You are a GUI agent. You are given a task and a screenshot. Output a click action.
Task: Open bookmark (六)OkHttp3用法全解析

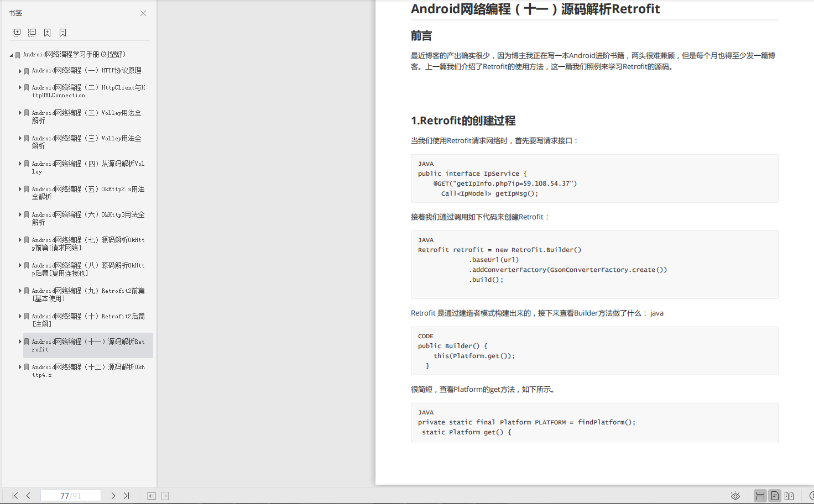point(88,218)
